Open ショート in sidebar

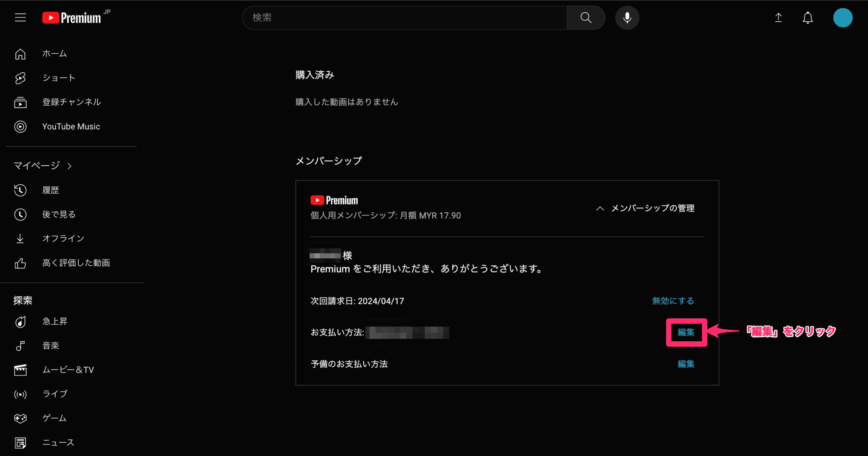point(59,78)
